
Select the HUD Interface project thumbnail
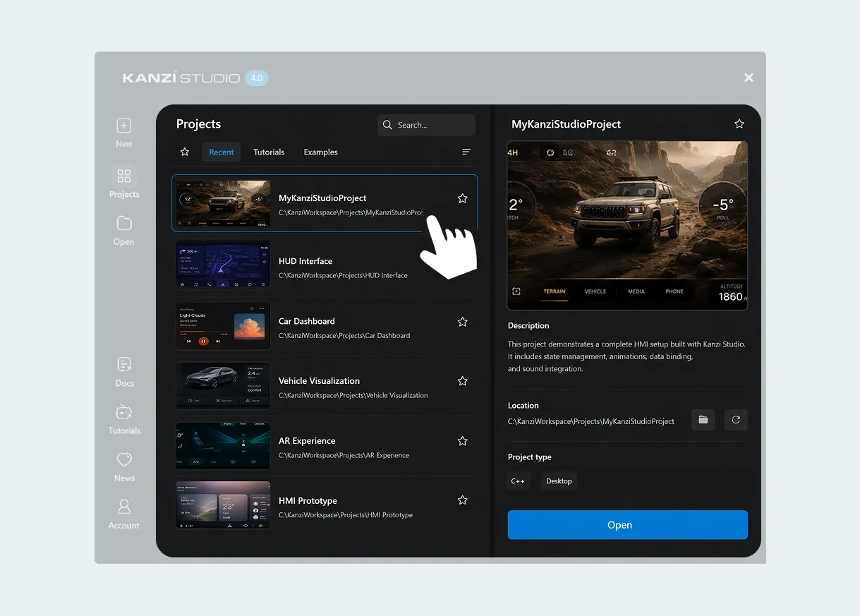click(x=223, y=265)
